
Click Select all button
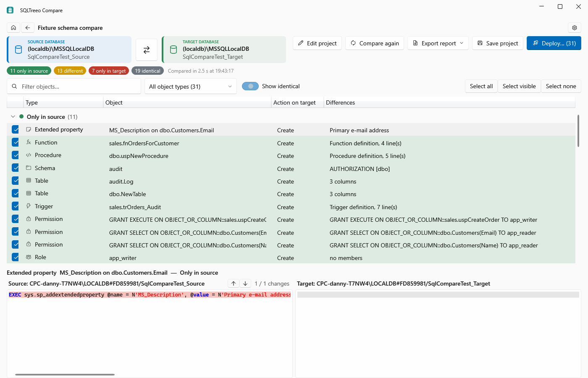point(481,86)
